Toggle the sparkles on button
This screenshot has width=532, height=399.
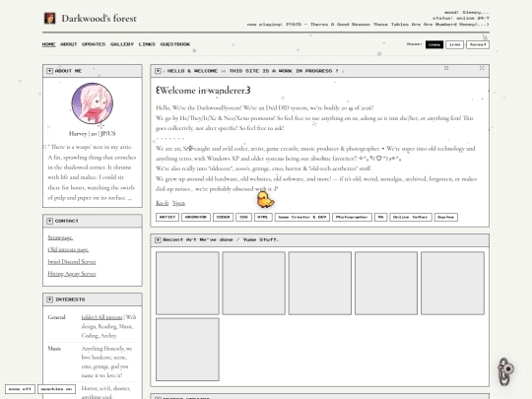point(56,389)
